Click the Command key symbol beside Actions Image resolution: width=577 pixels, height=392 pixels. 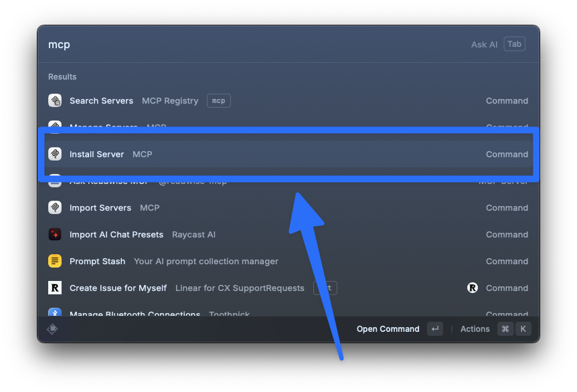[x=505, y=328]
